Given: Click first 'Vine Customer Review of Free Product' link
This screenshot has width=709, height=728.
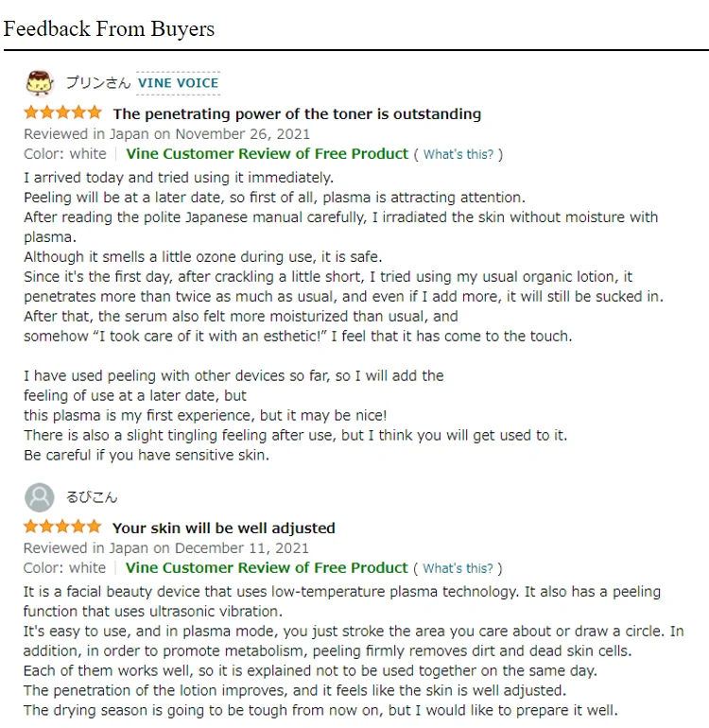Looking at the screenshot, I should [x=267, y=154].
